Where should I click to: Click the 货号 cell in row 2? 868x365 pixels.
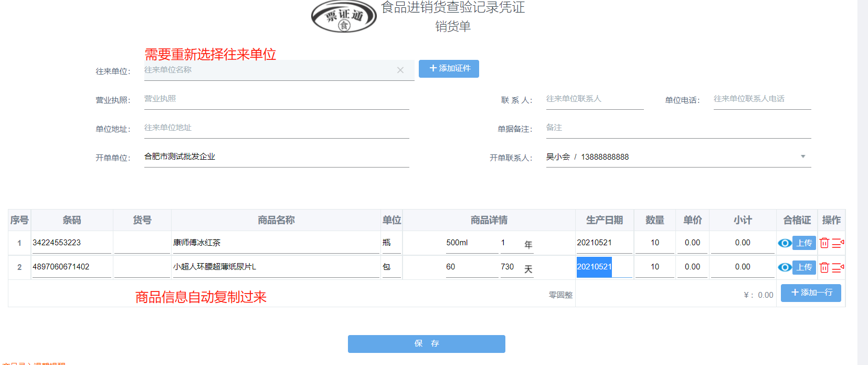click(142, 267)
